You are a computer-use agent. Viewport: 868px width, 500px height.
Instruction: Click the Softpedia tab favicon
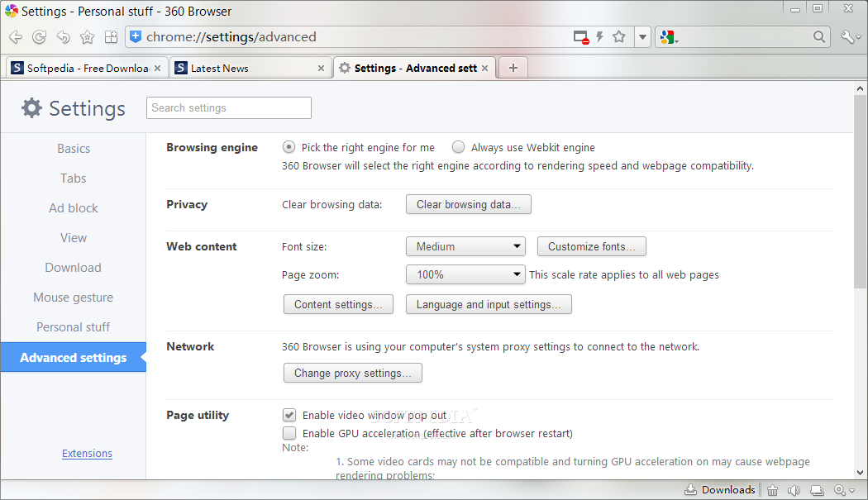click(17, 68)
